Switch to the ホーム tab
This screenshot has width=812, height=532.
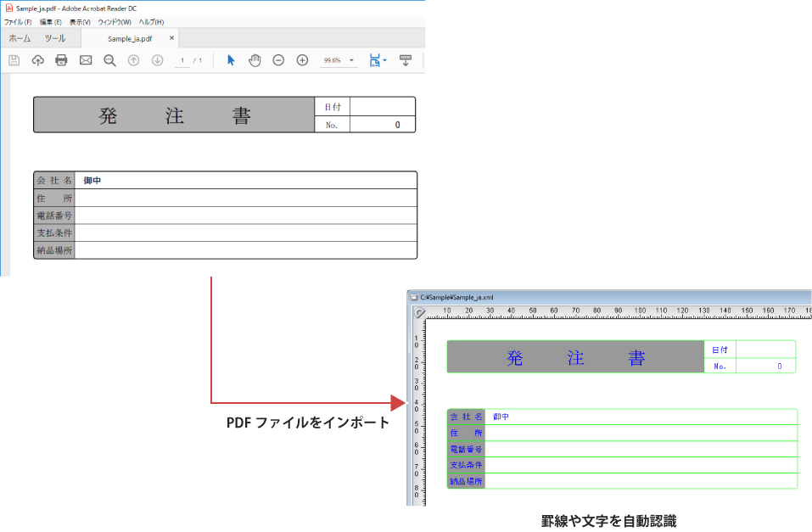(x=20, y=38)
